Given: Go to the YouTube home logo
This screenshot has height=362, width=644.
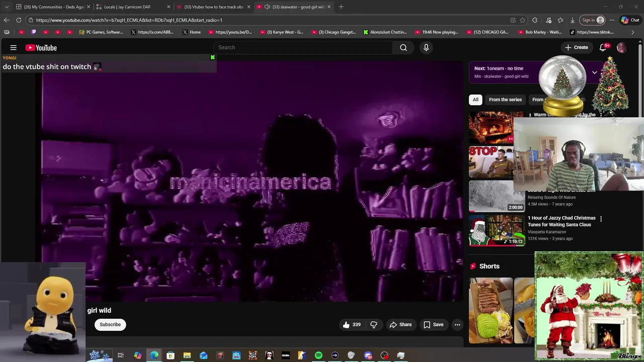Looking at the screenshot, I should coord(41,48).
